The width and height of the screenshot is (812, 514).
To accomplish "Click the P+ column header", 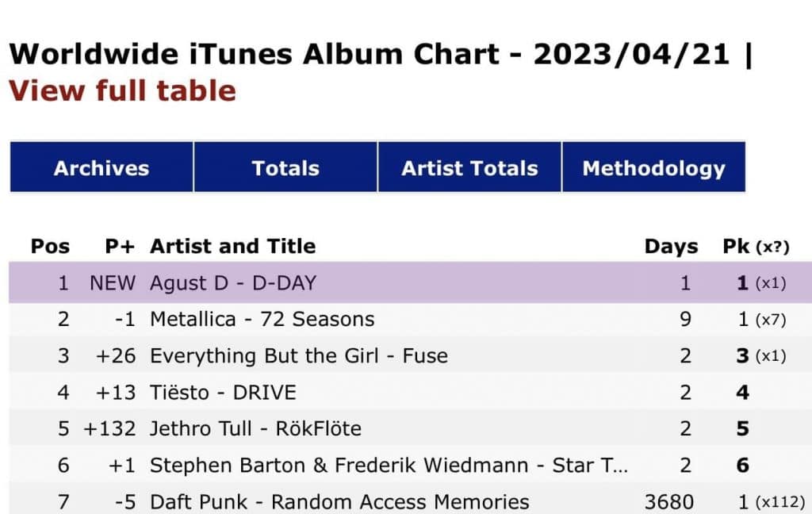I will point(120,247).
